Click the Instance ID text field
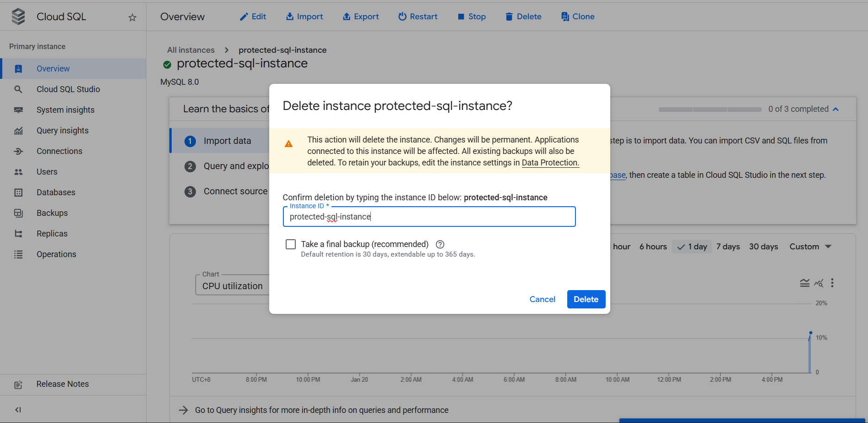The height and width of the screenshot is (423, 868). click(x=429, y=217)
